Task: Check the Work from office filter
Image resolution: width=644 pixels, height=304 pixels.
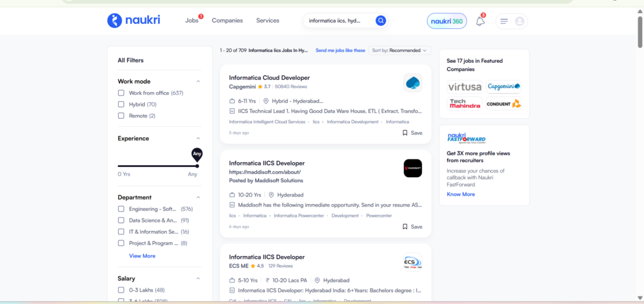Action: click(x=121, y=93)
